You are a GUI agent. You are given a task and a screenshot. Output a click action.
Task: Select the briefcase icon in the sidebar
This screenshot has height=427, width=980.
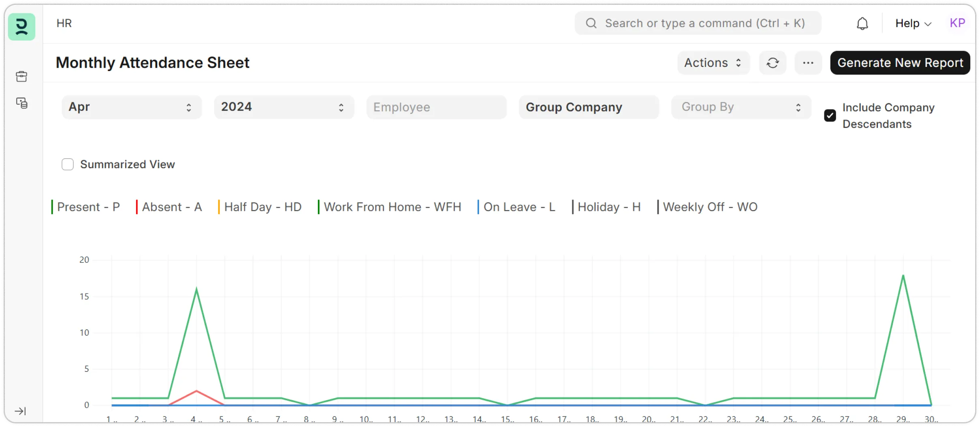21,76
